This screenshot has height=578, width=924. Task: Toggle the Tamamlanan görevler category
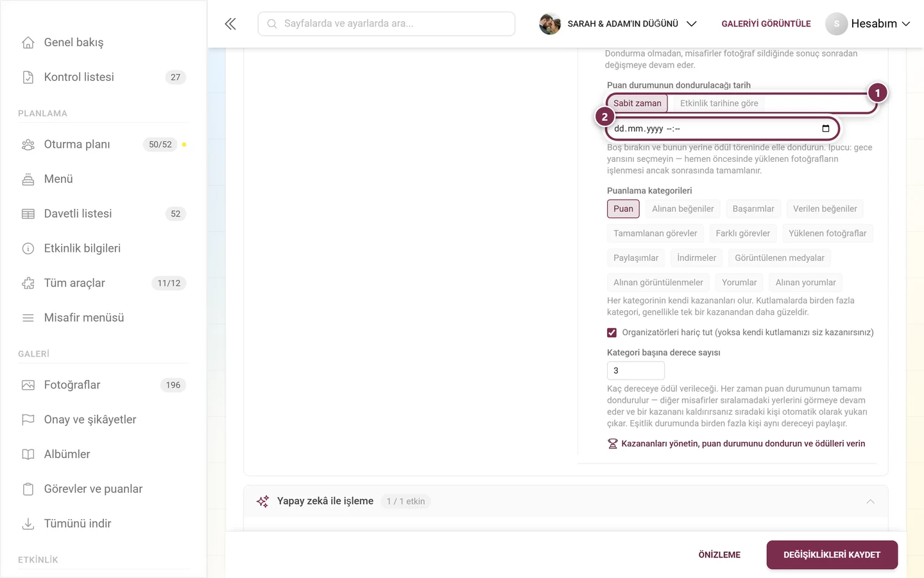[655, 233]
